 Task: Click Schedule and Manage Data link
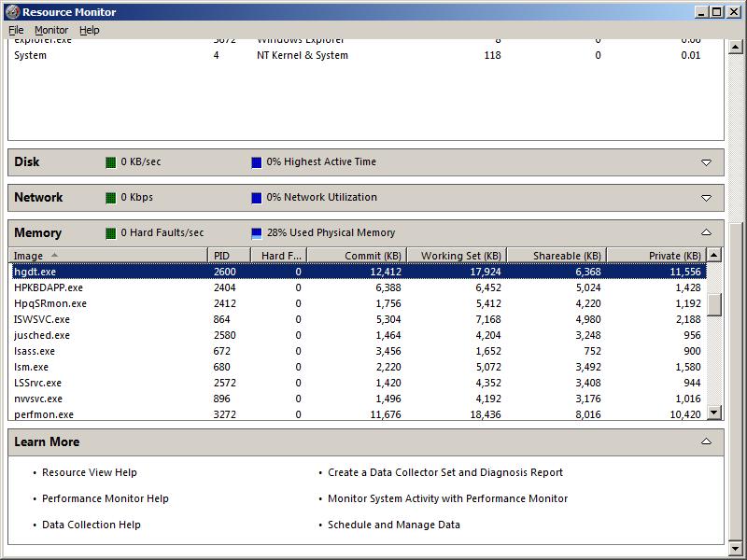(394, 525)
